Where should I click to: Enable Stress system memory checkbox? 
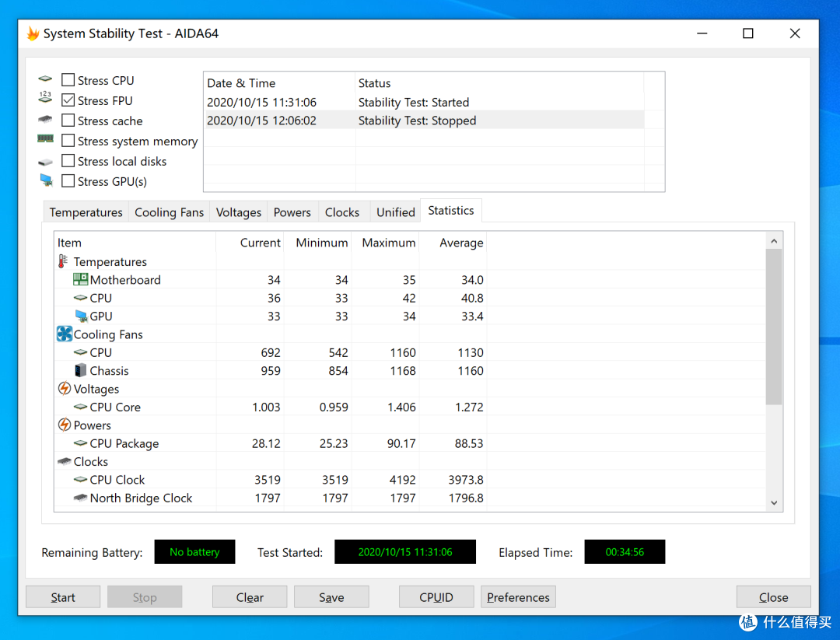pyautogui.click(x=68, y=140)
